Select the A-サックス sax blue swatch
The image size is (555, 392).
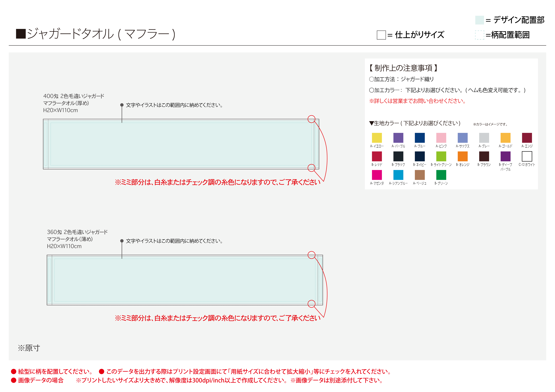point(463,138)
